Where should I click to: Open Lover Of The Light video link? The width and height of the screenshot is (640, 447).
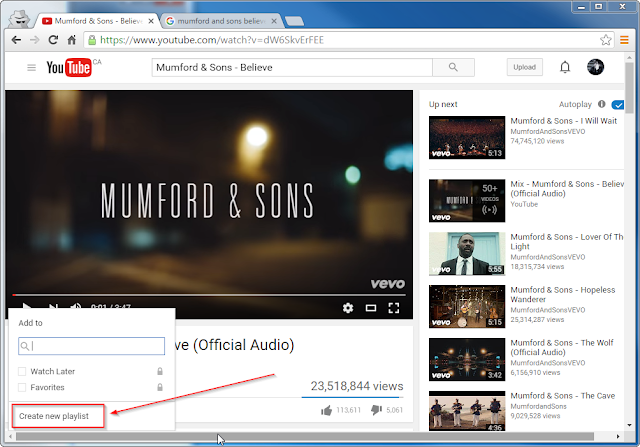(567, 242)
